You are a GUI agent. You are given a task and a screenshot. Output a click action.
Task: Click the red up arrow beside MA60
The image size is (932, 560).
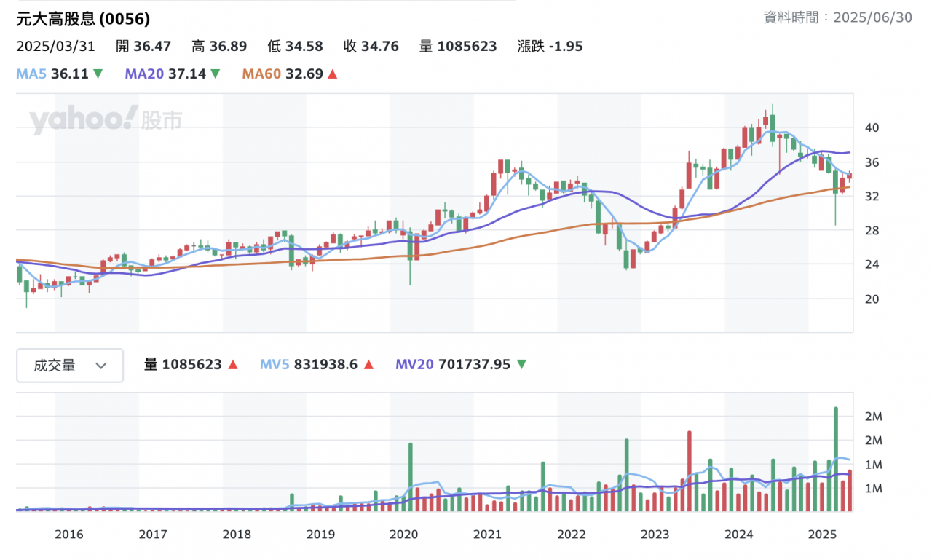[332, 74]
